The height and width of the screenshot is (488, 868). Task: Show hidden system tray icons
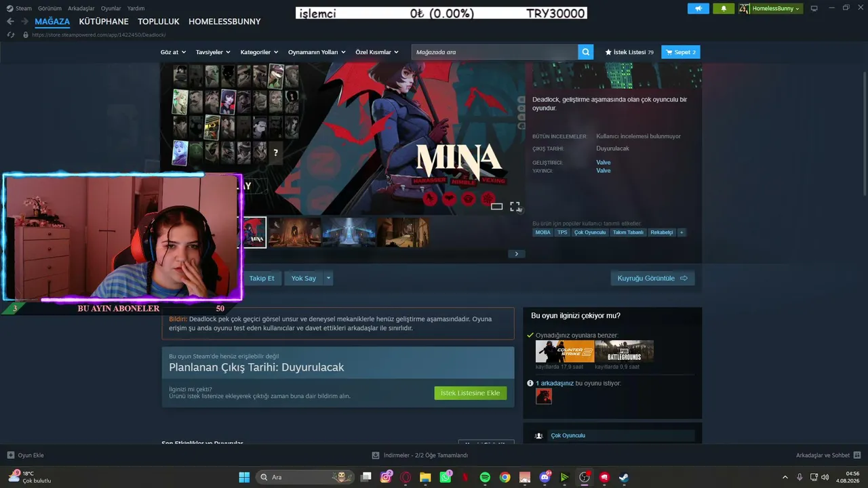click(785, 477)
